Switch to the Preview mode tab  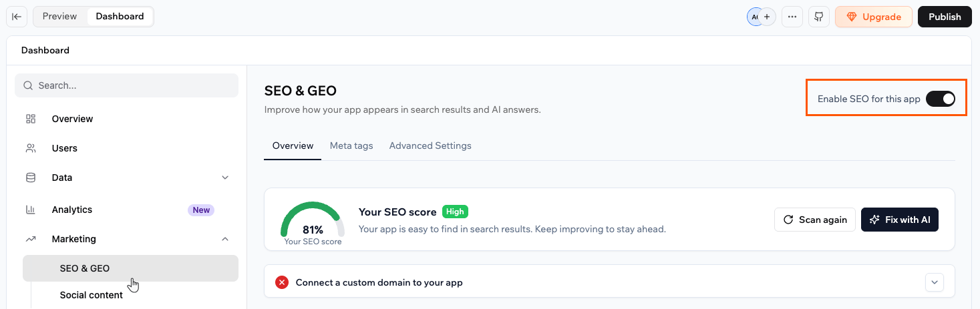59,17
